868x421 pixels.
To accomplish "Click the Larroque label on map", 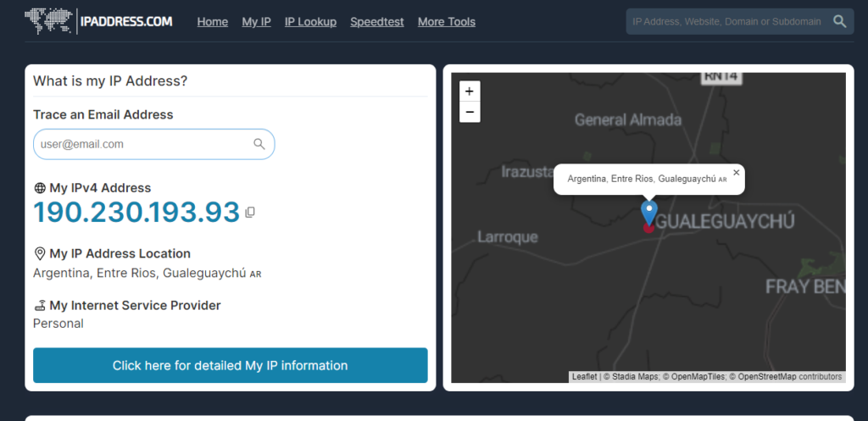I will [508, 237].
